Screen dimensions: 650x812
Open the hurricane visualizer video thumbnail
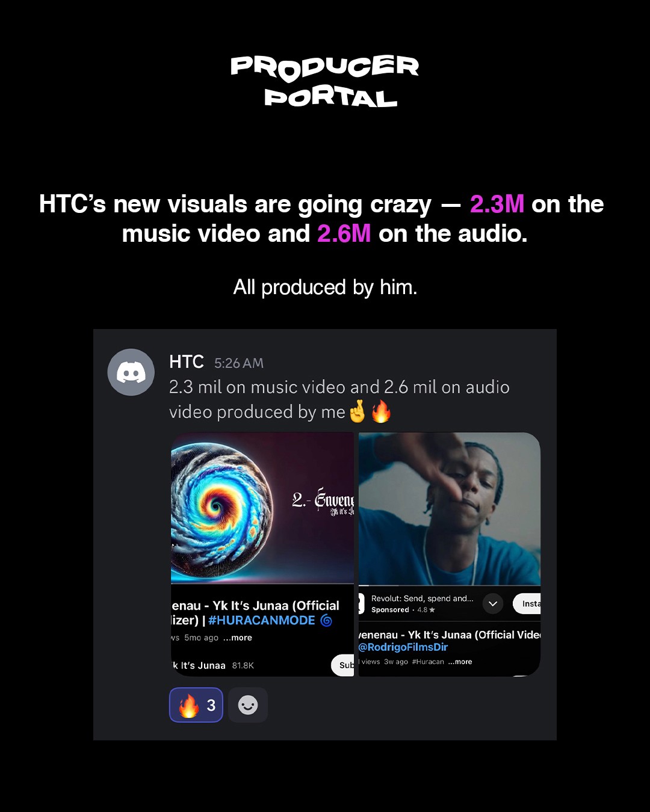(262, 508)
